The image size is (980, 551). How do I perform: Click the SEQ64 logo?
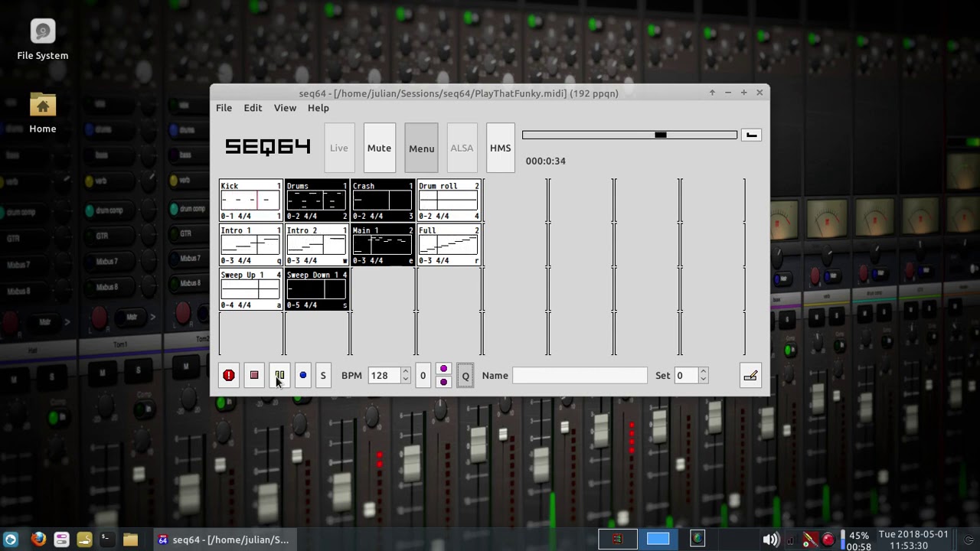click(268, 146)
